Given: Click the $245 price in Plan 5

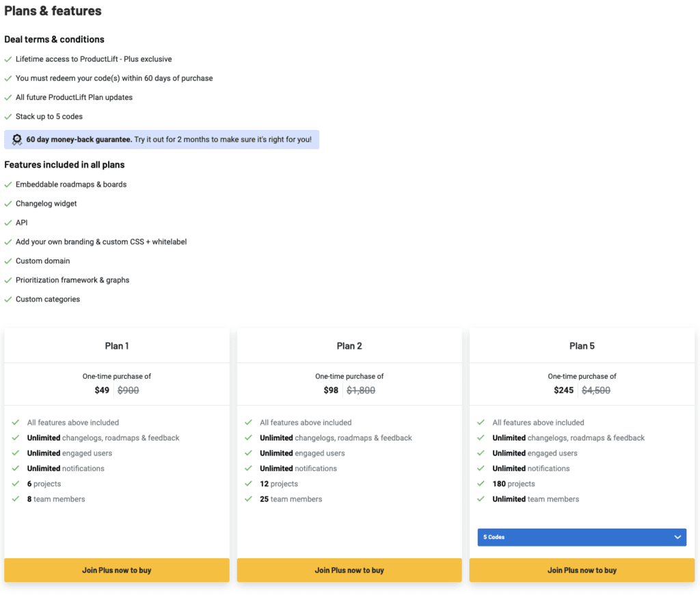Looking at the screenshot, I should click(563, 391).
